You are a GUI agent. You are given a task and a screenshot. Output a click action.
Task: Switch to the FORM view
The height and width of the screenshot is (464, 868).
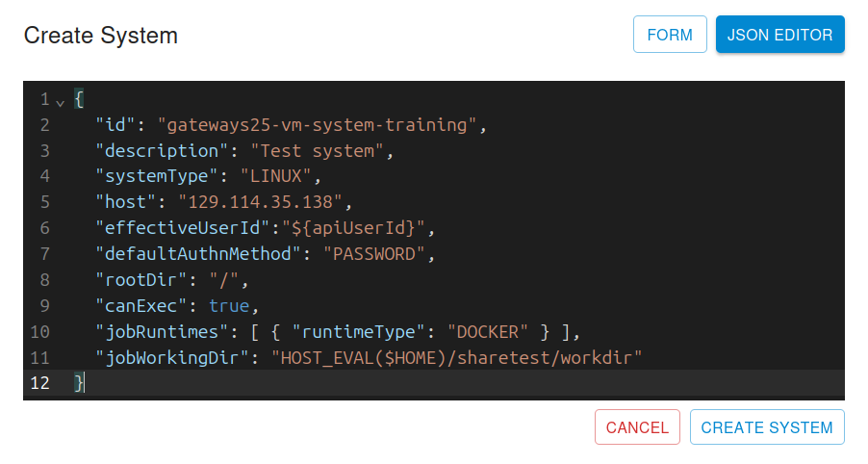point(670,35)
